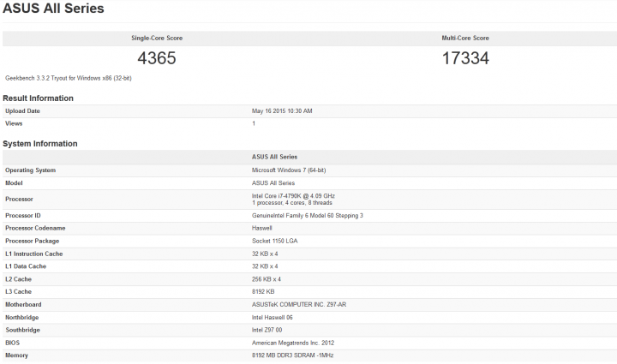Select GenuineIntel Family 6 Model 60 value
Image resolution: width=617 pixels, height=364 pixels.
coord(308,216)
